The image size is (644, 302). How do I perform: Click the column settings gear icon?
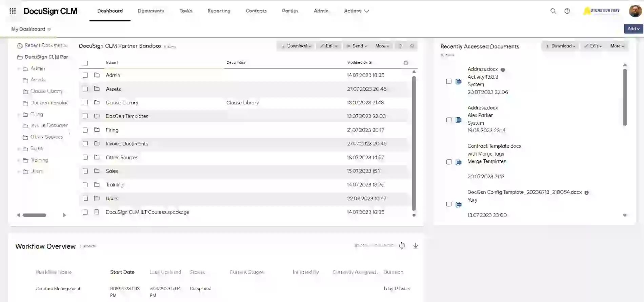pos(406,63)
